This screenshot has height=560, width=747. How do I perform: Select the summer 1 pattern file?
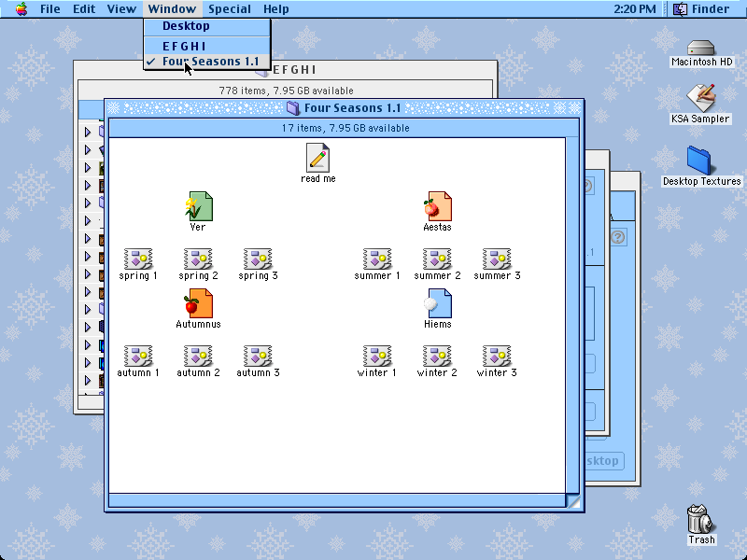pyautogui.click(x=377, y=264)
